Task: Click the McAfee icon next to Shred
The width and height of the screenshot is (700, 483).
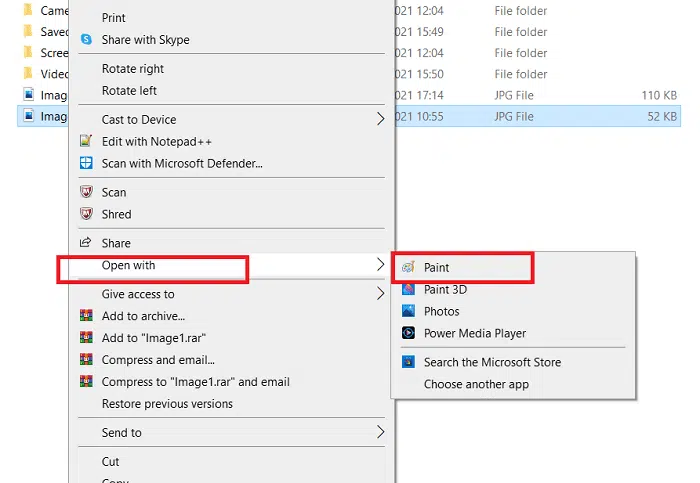Action: click(86, 214)
